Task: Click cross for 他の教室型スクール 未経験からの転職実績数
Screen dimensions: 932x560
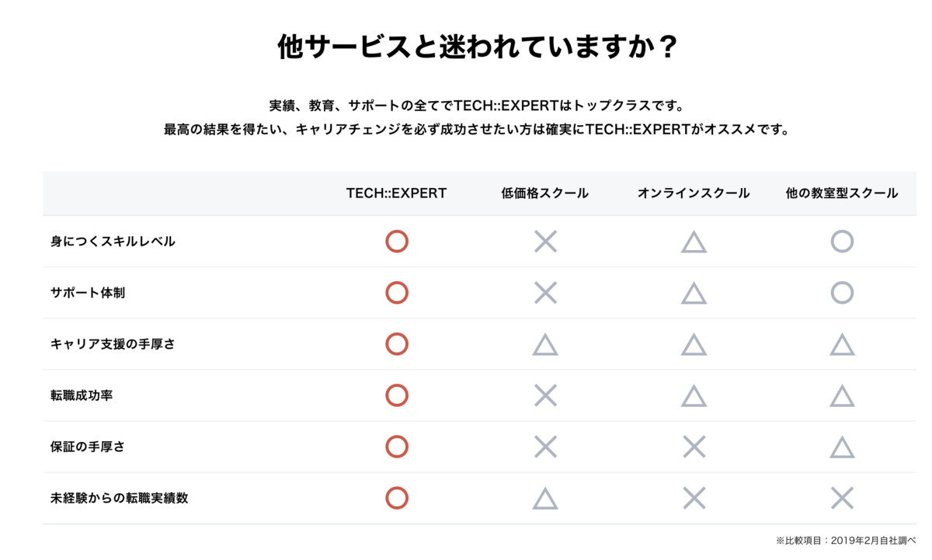Action: (x=842, y=498)
